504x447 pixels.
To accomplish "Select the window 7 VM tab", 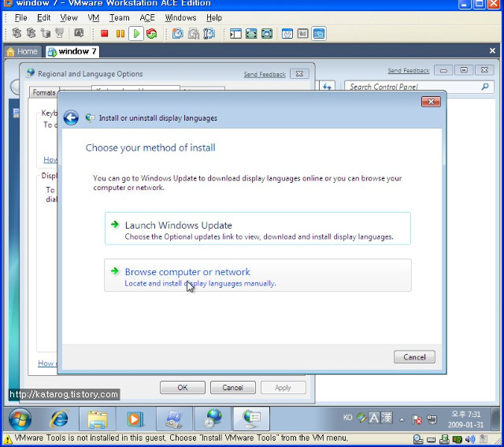I will click(x=72, y=51).
